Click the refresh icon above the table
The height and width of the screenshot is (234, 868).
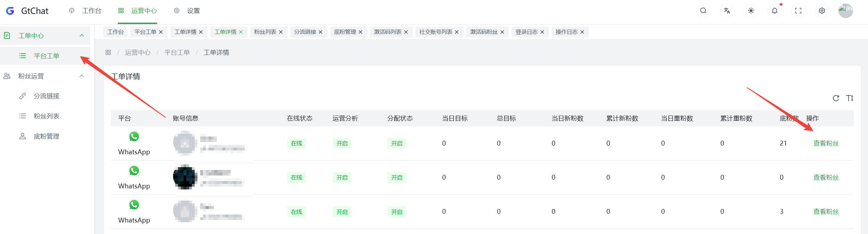point(836,98)
